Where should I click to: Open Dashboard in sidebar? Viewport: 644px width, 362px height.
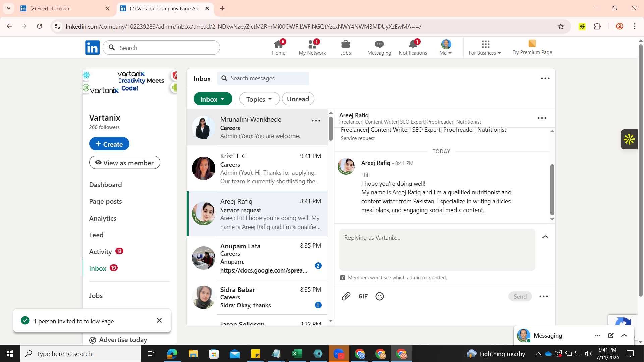106,185
